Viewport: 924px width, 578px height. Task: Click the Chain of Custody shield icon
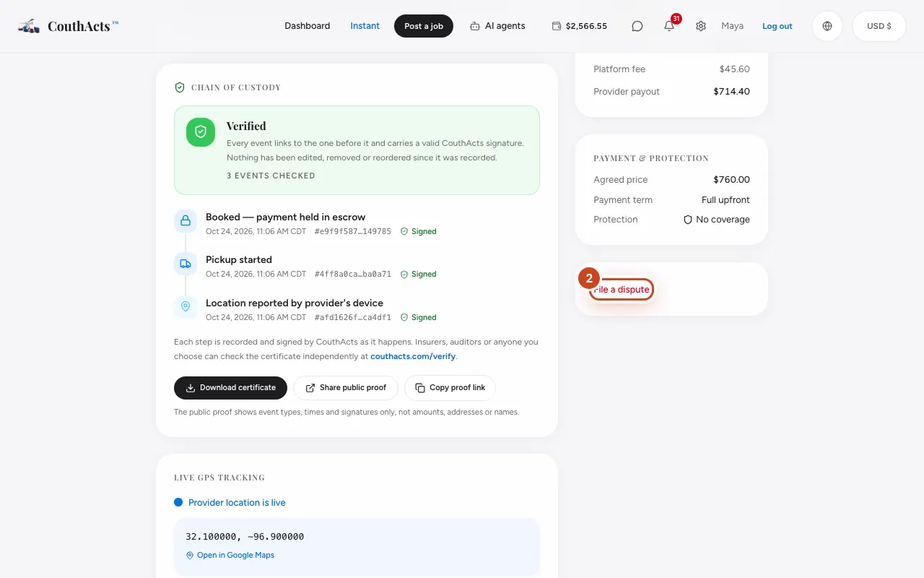[180, 87]
